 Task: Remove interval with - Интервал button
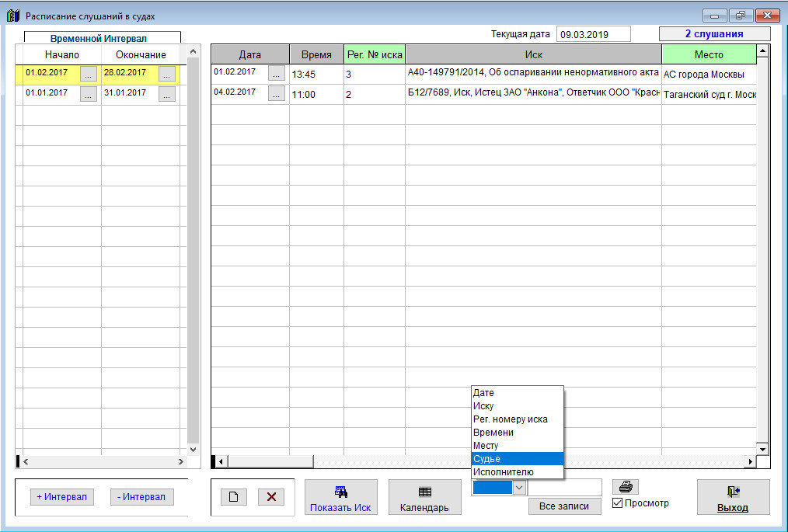click(141, 497)
